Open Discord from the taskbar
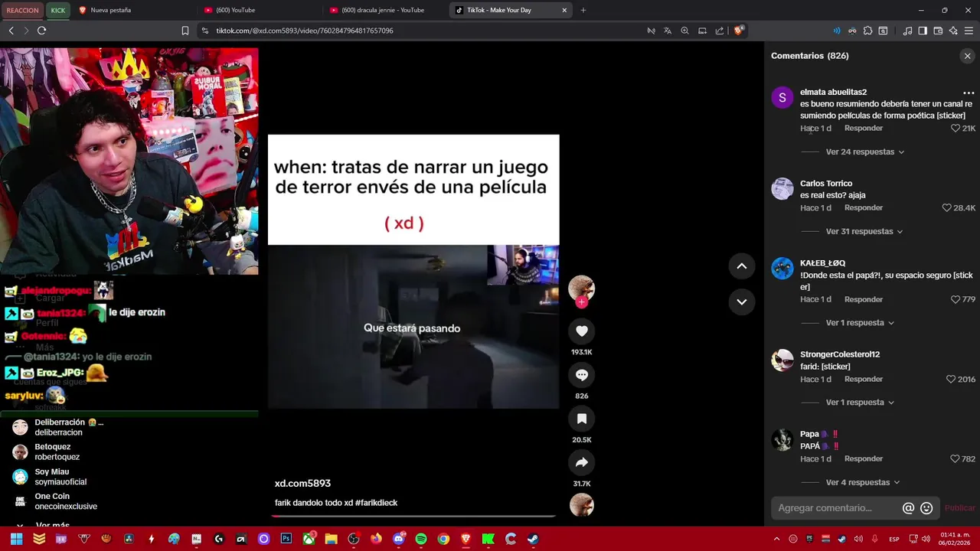 398,539
